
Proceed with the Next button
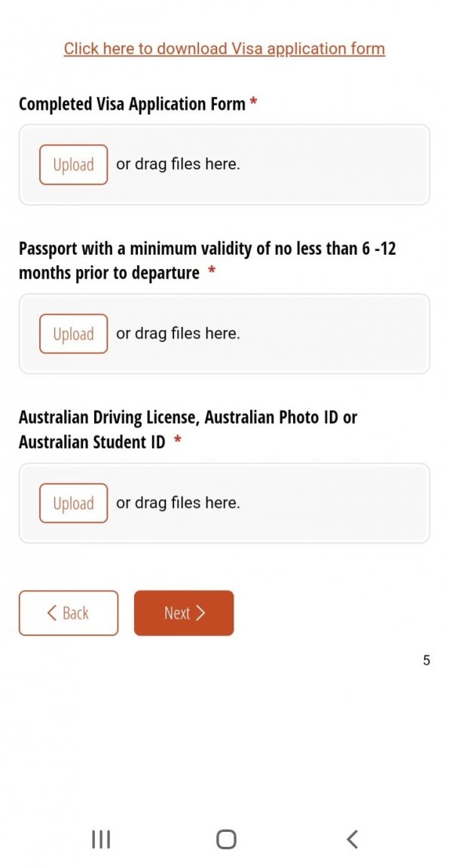pyautogui.click(x=184, y=613)
